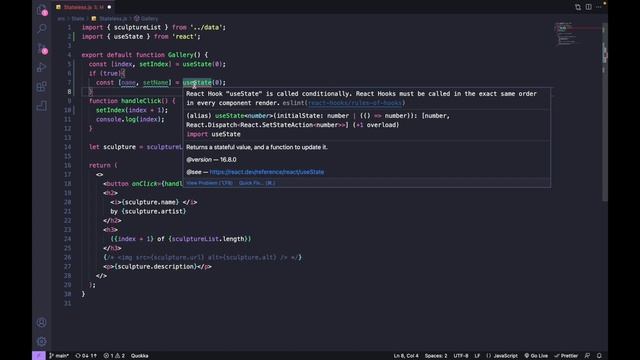Click the '../data' import path on line 1
Image resolution: width=640 pixels, height=360 pixels.
pyautogui.click(x=206, y=27)
